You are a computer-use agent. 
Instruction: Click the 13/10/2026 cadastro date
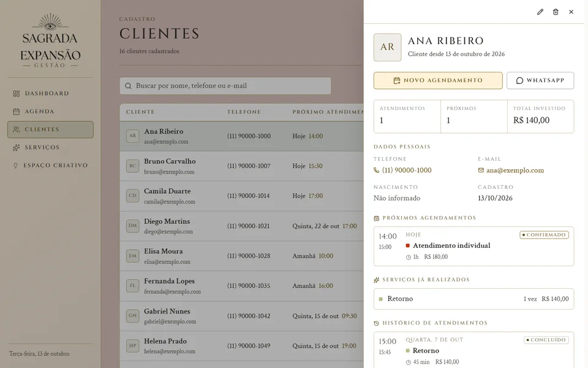coord(495,198)
